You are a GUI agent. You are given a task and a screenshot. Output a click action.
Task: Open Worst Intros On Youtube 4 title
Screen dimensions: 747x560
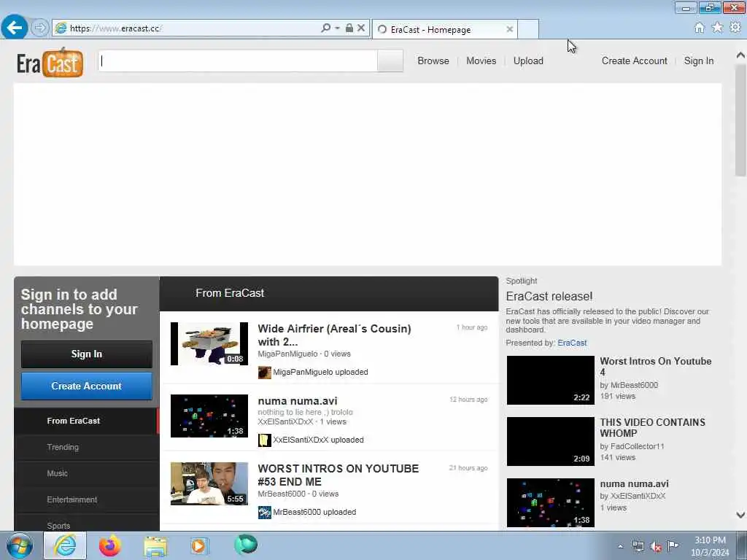click(656, 367)
